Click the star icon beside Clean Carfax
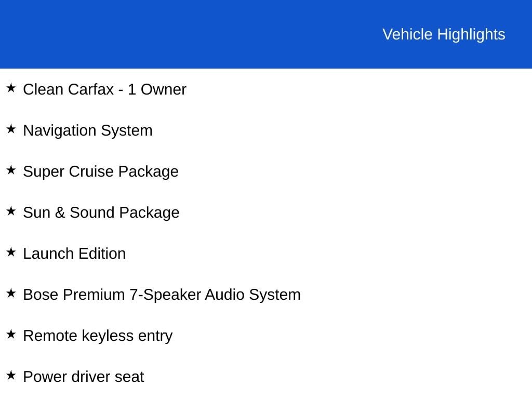This screenshot has width=532, height=399. click(x=11, y=88)
